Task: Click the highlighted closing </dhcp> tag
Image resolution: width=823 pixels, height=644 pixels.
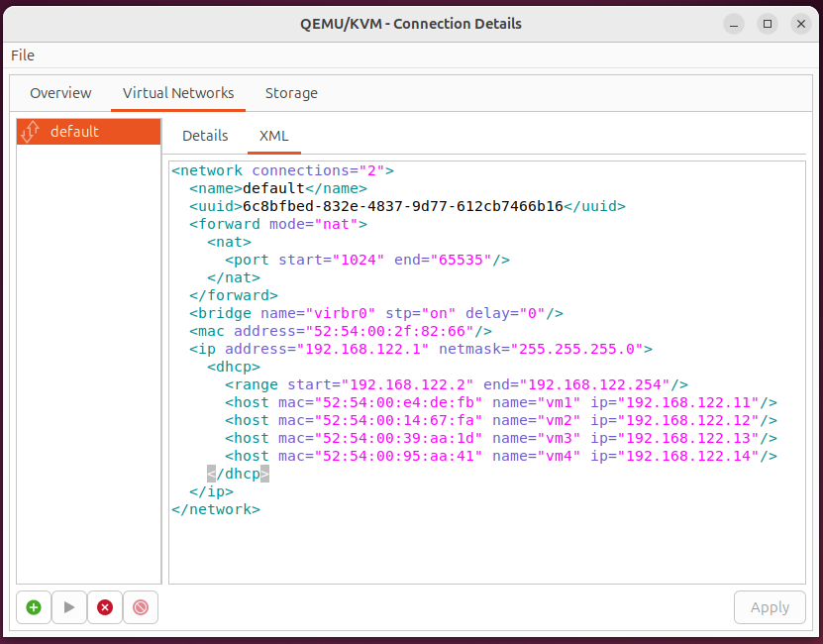Action: [239, 475]
